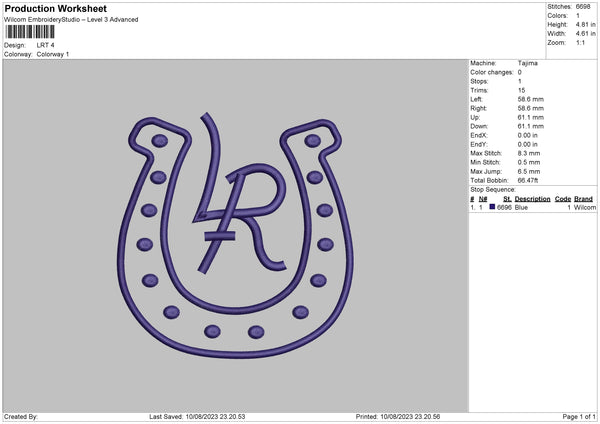Viewport: 600px width, 424px height.
Task: Click the Wilcom brand entry in stop row
Action: pyautogui.click(x=584, y=207)
